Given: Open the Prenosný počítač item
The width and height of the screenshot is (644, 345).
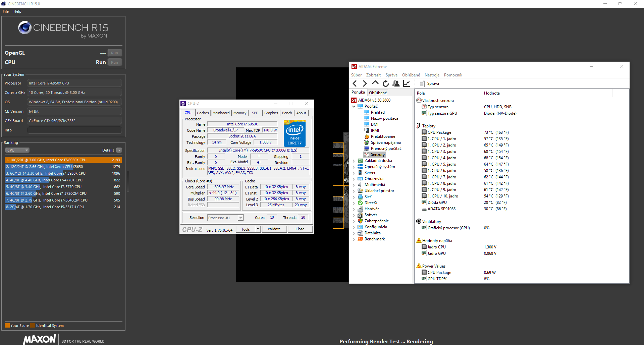Looking at the screenshot, I should tap(386, 149).
